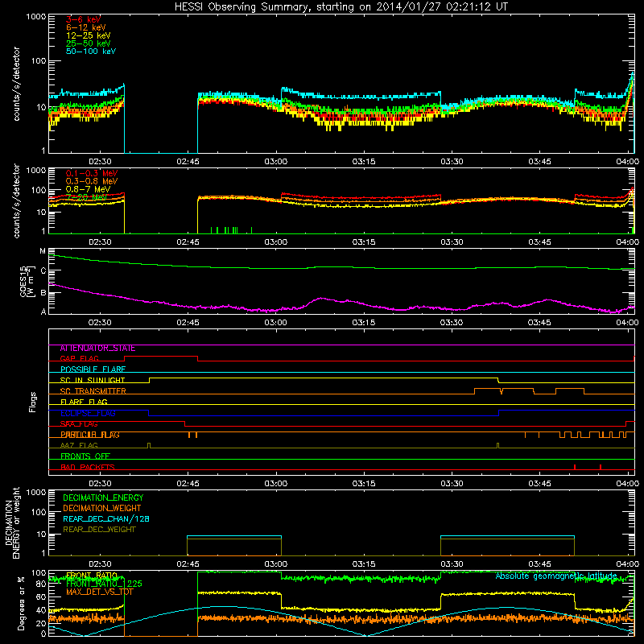Click the REAR_DEC_WEIGHT legend label
This screenshot has height=644, width=644.
99,530
